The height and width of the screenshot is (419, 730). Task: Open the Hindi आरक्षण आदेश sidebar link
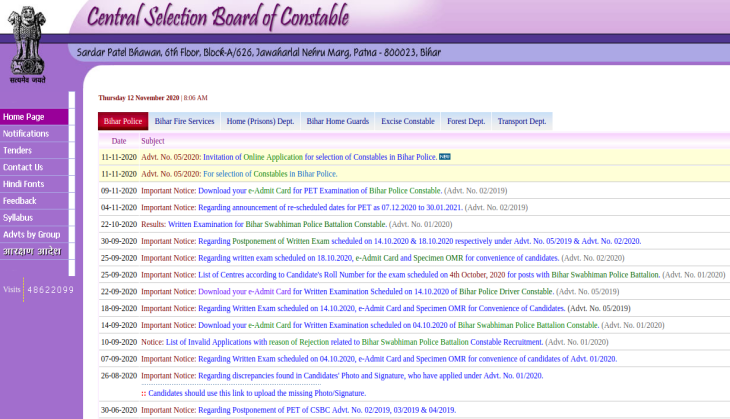click(34, 251)
